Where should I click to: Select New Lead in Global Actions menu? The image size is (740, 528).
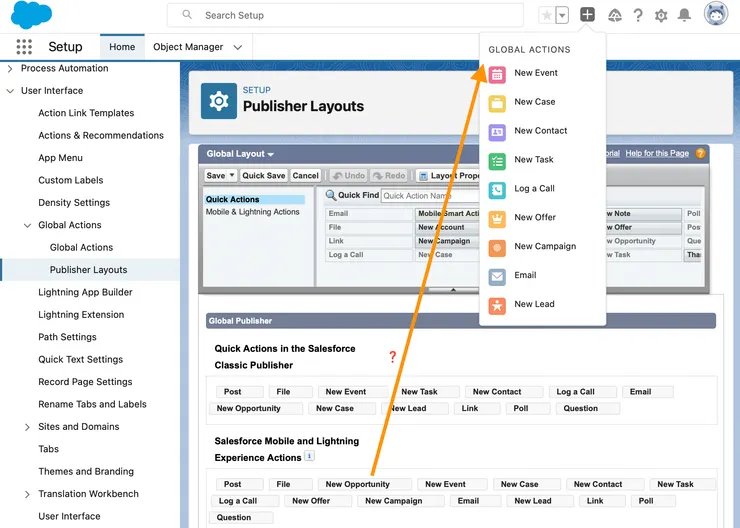534,304
